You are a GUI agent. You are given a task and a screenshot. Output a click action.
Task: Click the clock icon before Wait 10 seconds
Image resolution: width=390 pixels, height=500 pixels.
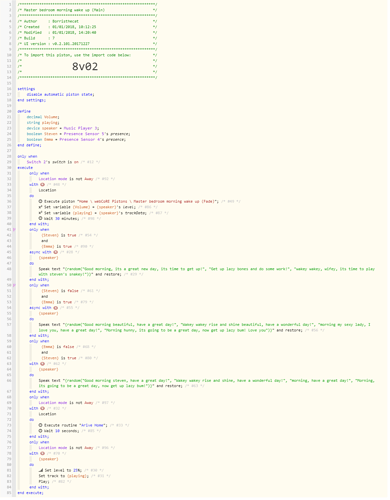tap(40, 432)
